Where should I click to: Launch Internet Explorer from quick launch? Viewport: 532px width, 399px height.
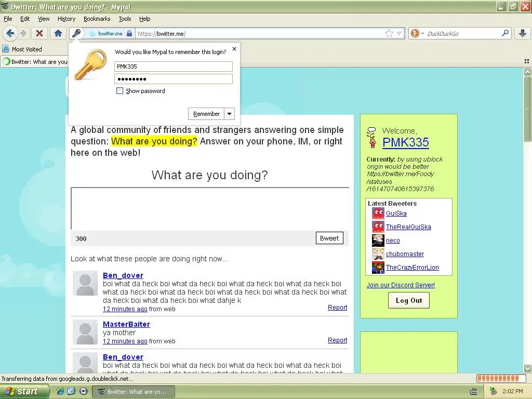60,391
